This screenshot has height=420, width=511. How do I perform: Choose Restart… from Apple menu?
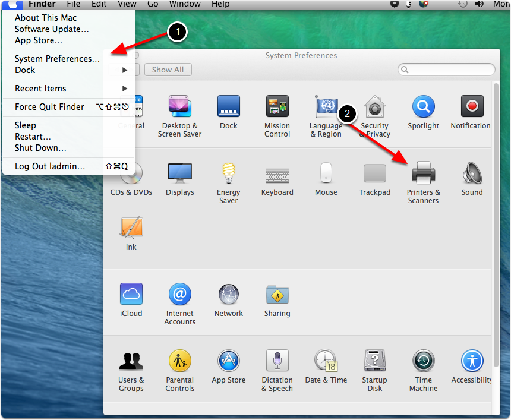point(68,137)
